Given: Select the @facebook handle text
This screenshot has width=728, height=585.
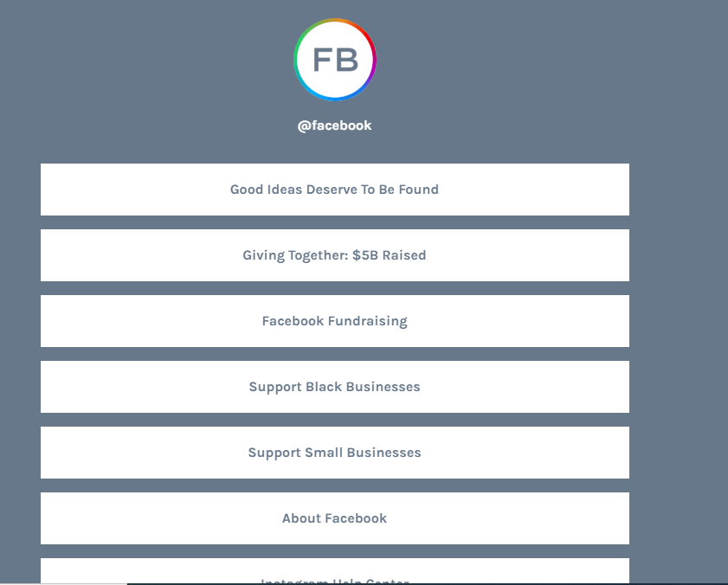Looking at the screenshot, I should (334, 125).
